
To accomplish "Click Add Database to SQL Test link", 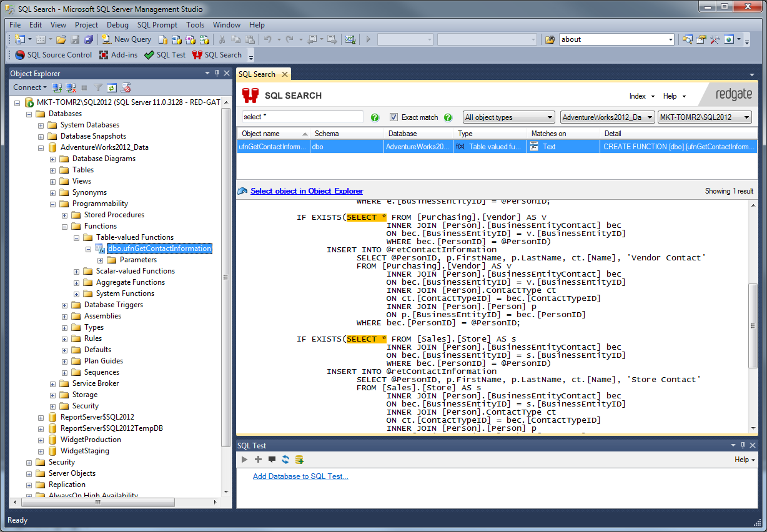I will coord(300,476).
